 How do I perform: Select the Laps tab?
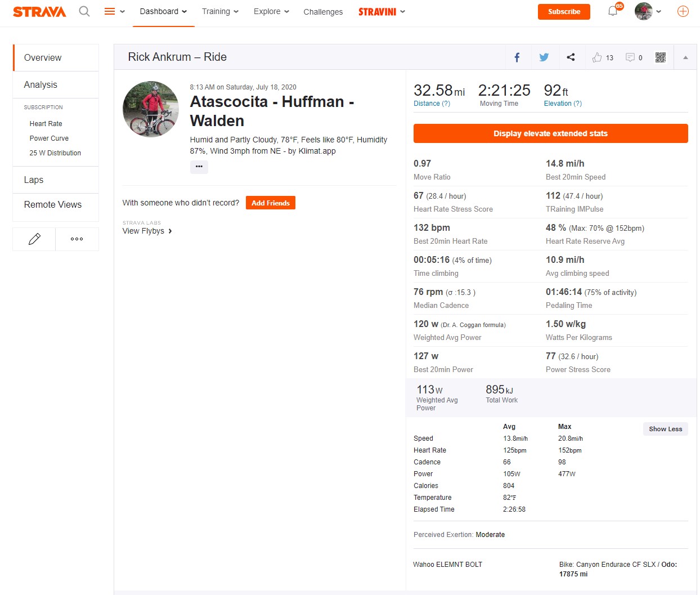point(56,180)
